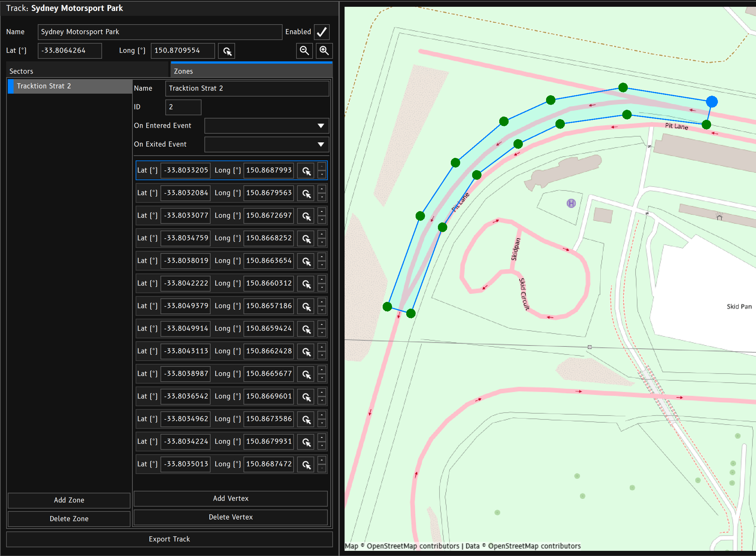Move vertex -33.8049914 down in order
Viewport: 756px width, 556px height.
(322, 333)
